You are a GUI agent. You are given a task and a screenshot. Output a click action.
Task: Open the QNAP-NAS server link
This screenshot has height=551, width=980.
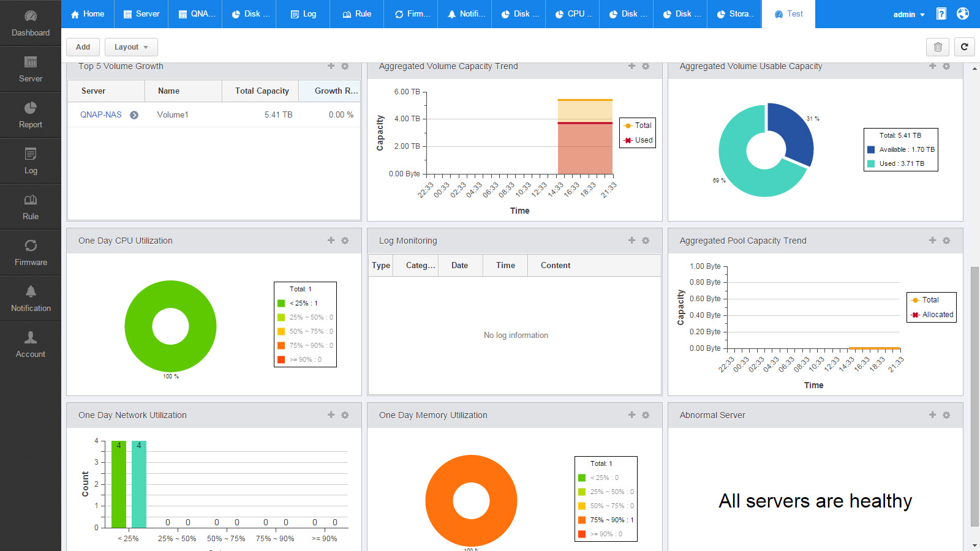tap(101, 115)
